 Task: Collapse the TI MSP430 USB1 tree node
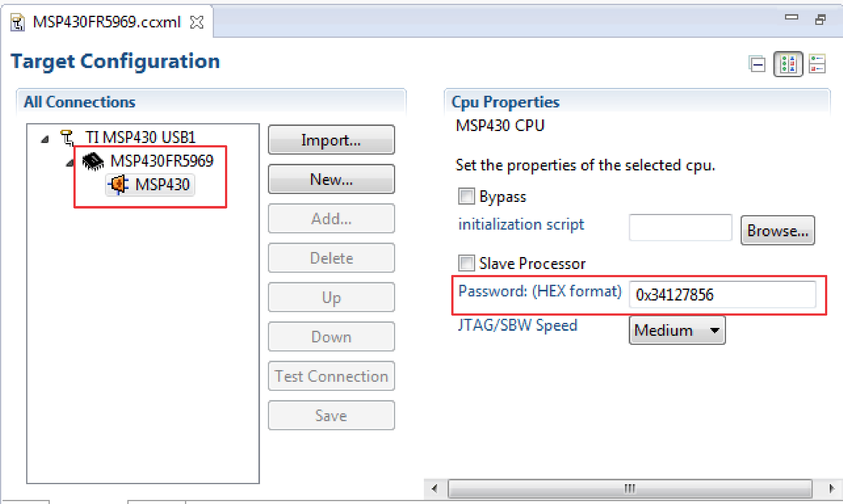click(44, 139)
